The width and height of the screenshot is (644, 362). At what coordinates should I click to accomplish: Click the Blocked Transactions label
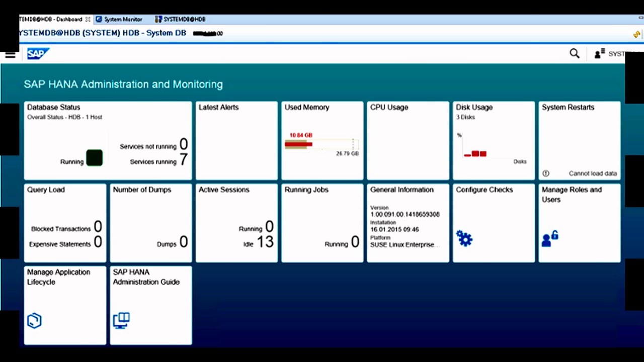(61, 229)
